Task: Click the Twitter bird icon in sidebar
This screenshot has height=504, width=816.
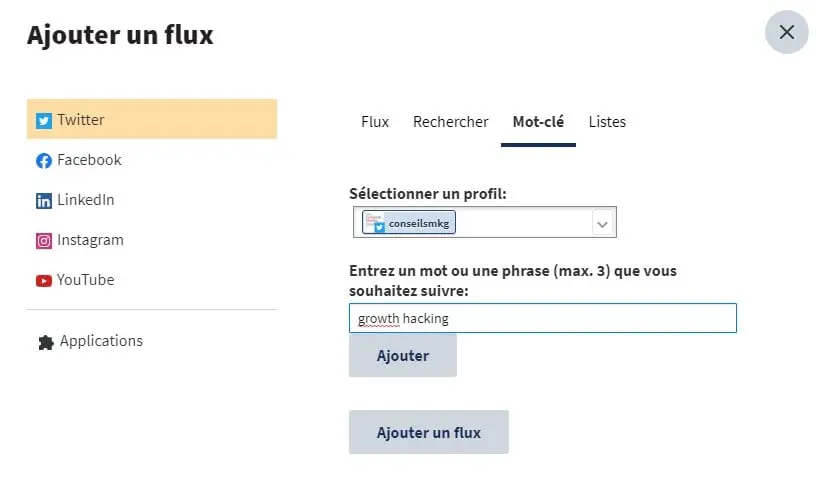Action: click(x=44, y=121)
